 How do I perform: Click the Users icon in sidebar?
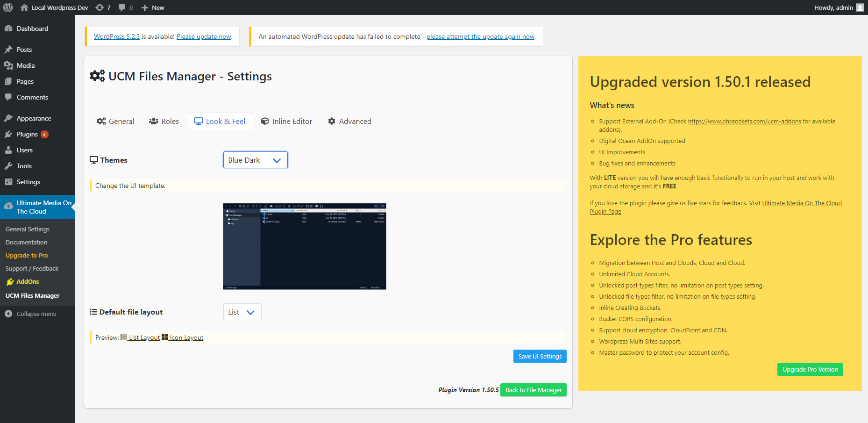[x=8, y=150]
